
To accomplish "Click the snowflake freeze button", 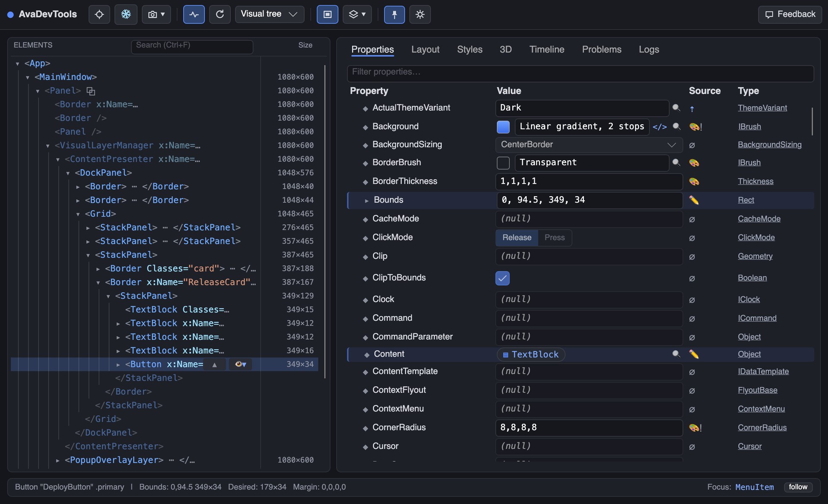I will point(126,14).
